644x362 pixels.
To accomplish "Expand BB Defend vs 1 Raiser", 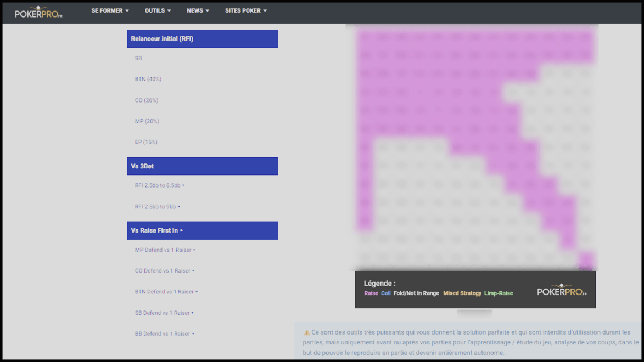I will tap(165, 334).
